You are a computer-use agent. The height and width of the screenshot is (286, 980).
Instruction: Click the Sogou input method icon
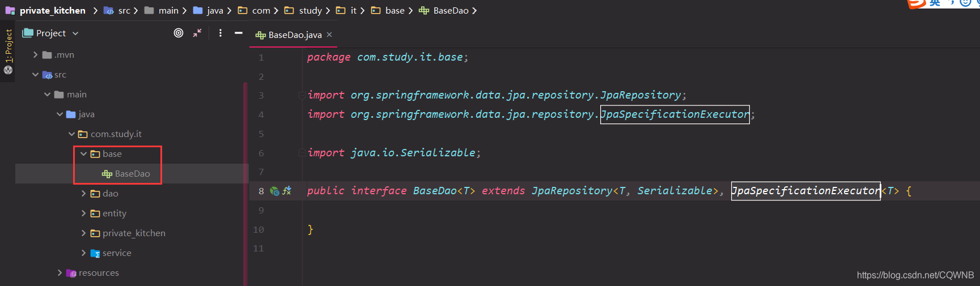[x=917, y=3]
